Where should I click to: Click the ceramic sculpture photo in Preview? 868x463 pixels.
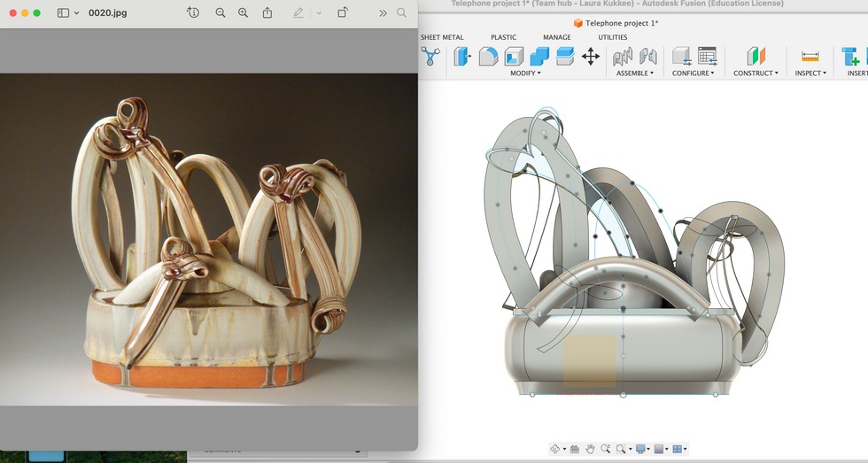point(209,239)
